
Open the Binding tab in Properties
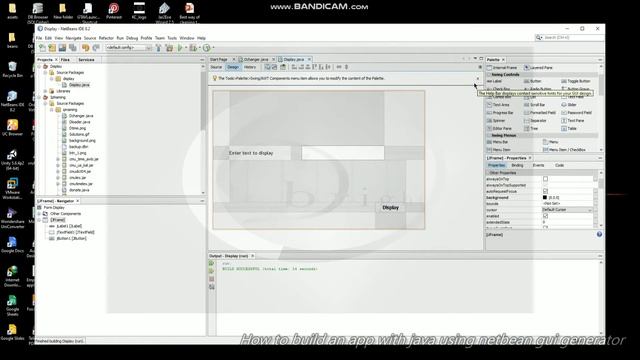[517, 165]
